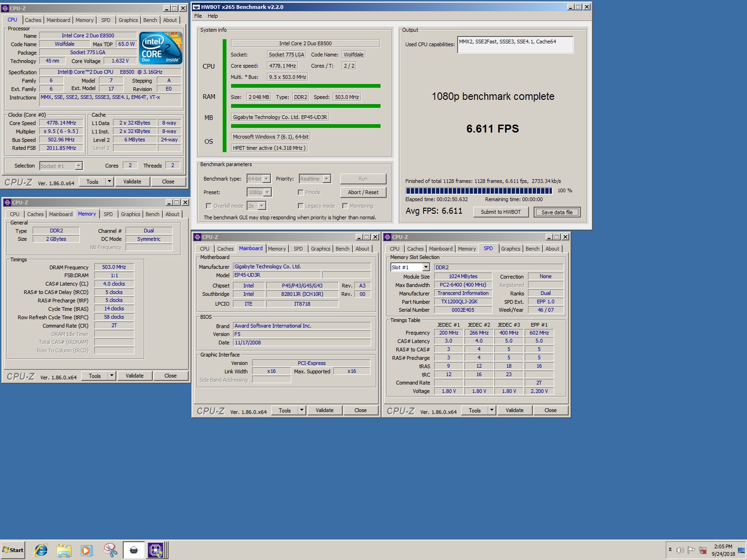Expand Tools arrow in CPU-Z SPD window
The height and width of the screenshot is (560, 747).
pos(492,410)
